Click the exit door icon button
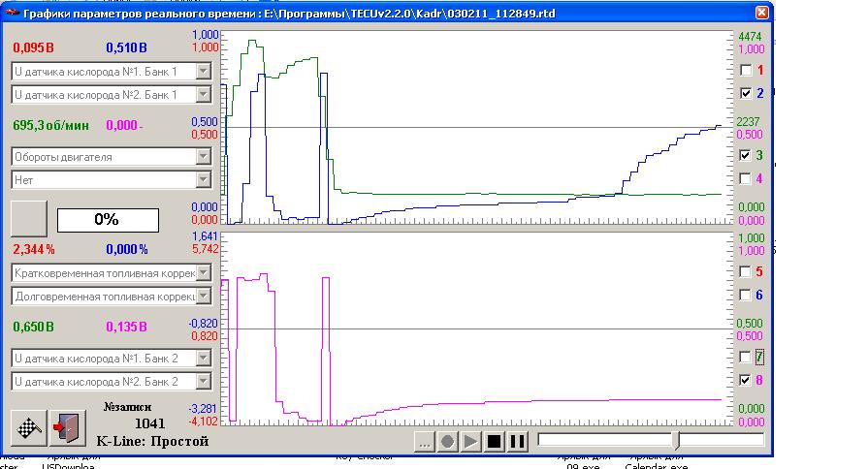 click(x=67, y=427)
